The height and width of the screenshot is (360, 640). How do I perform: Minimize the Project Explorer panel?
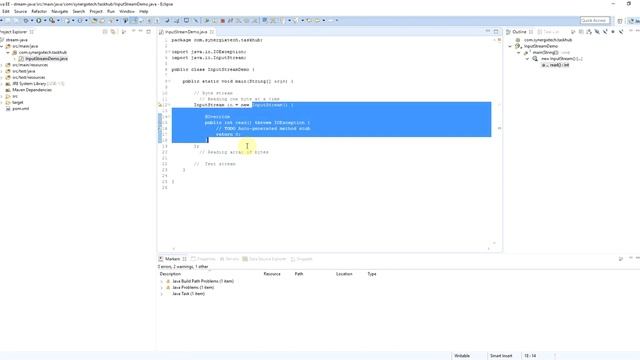coord(140,31)
